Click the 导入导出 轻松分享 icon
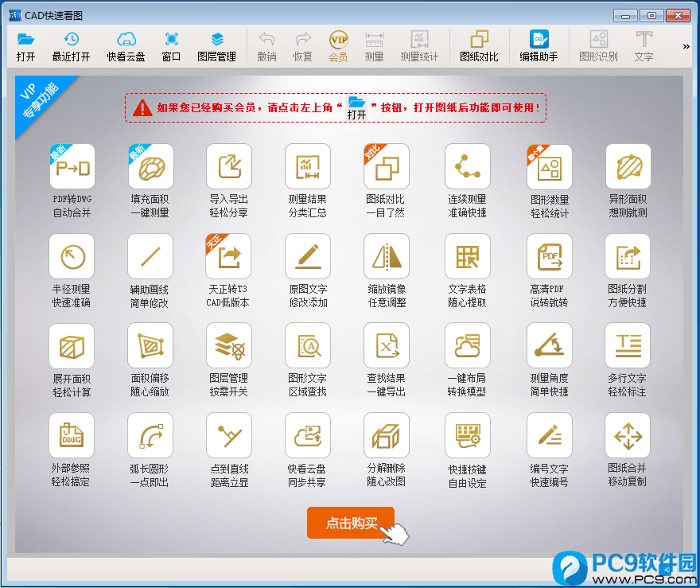Image resolution: width=700 pixels, height=588 pixels. (x=229, y=166)
